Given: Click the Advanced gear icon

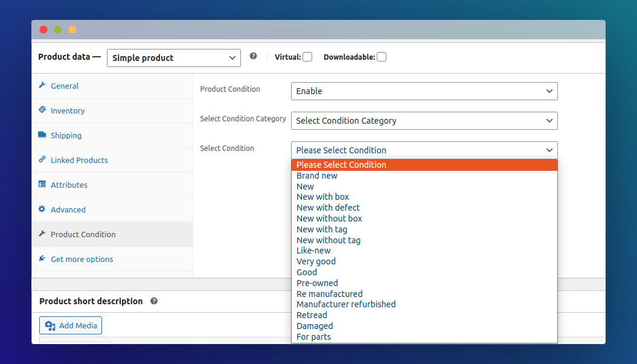Looking at the screenshot, I should tap(42, 209).
